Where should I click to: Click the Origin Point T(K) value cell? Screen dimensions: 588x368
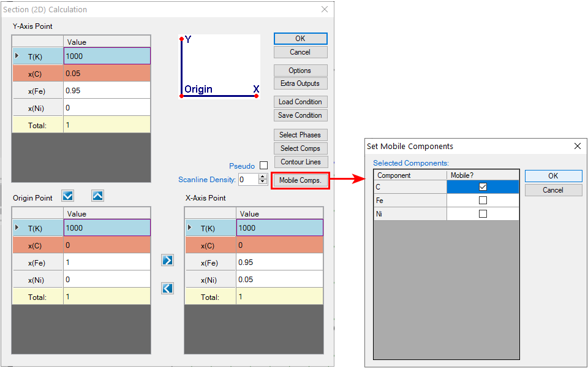107,228
